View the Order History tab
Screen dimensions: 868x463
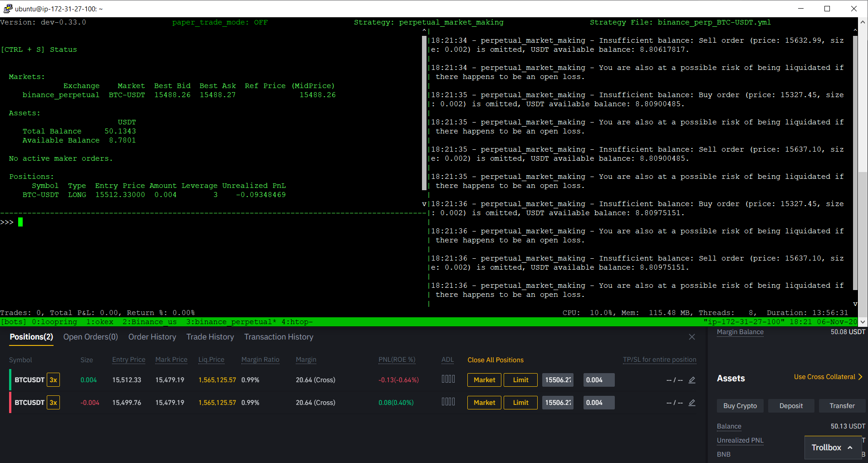pos(152,337)
